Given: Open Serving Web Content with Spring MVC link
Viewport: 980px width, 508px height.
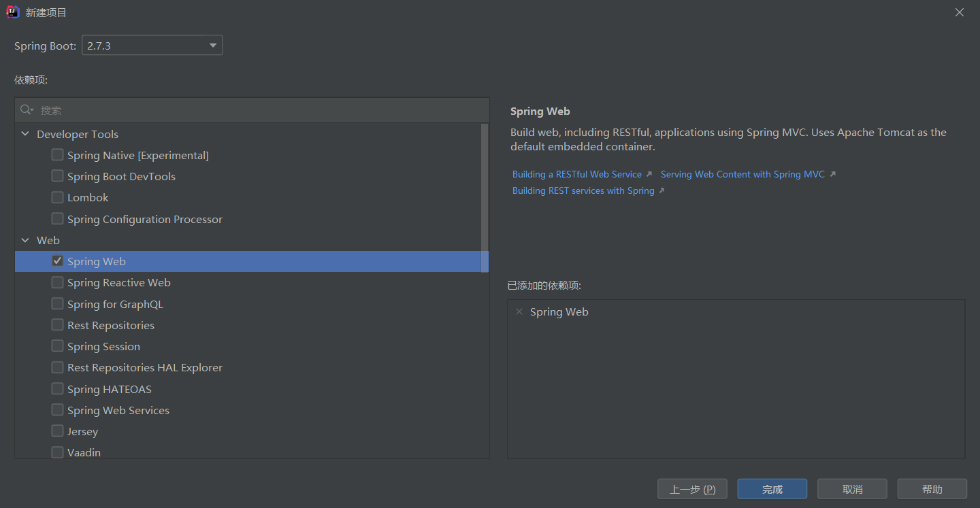Looking at the screenshot, I should [742, 174].
